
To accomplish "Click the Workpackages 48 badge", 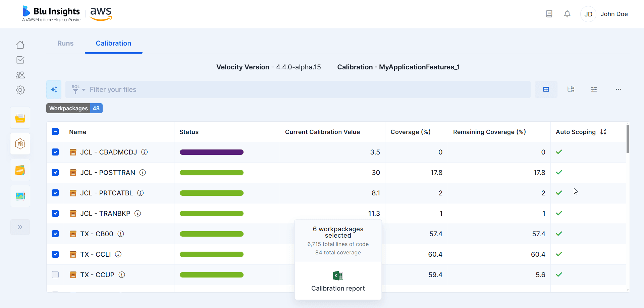I will [74, 108].
